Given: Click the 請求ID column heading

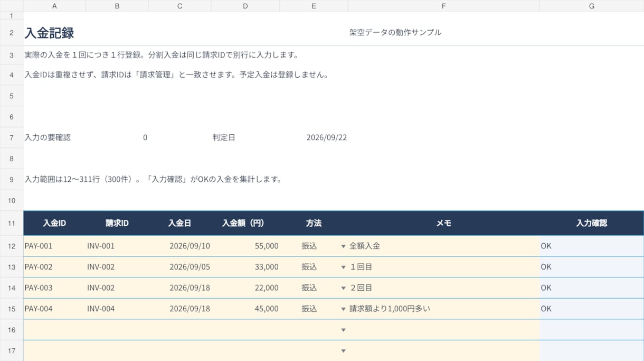Looking at the screenshot, I should click(x=117, y=223).
